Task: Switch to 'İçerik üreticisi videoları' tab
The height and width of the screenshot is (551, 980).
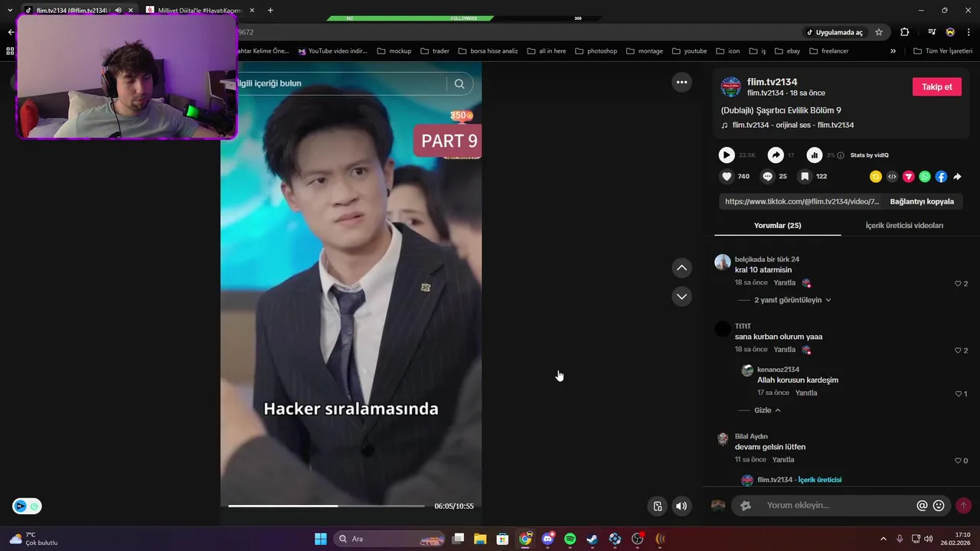Action: pos(904,226)
